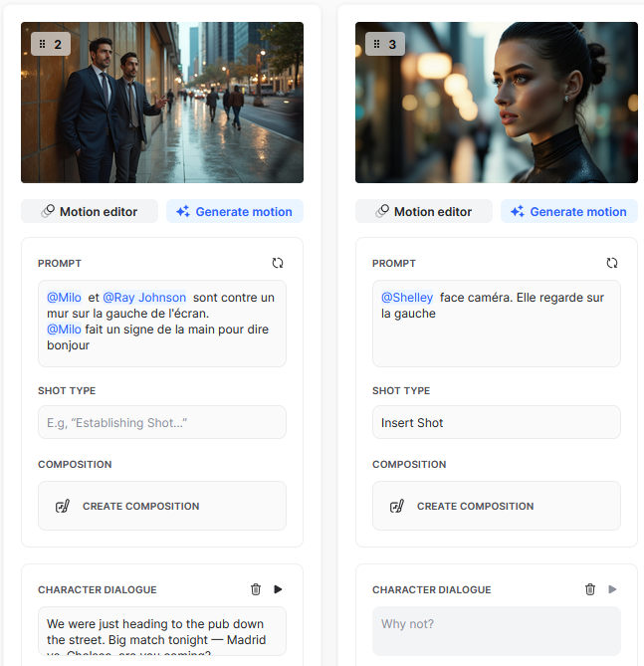Play the character dialogue of shot 3
This screenshot has width=644, height=666.
pos(612,589)
